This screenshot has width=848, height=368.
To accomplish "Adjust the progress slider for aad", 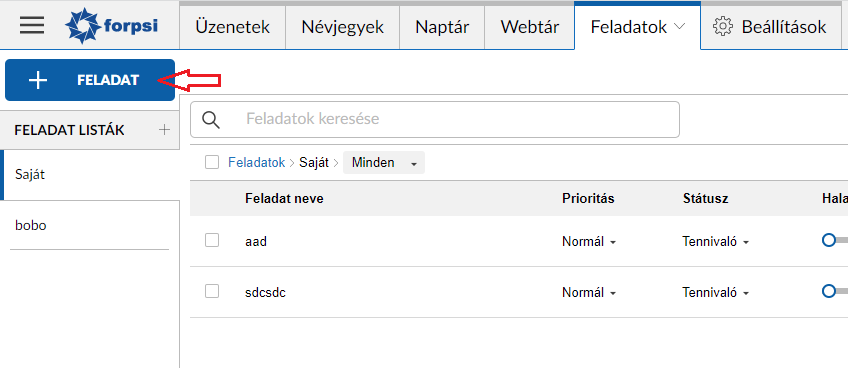I will tap(834, 240).
